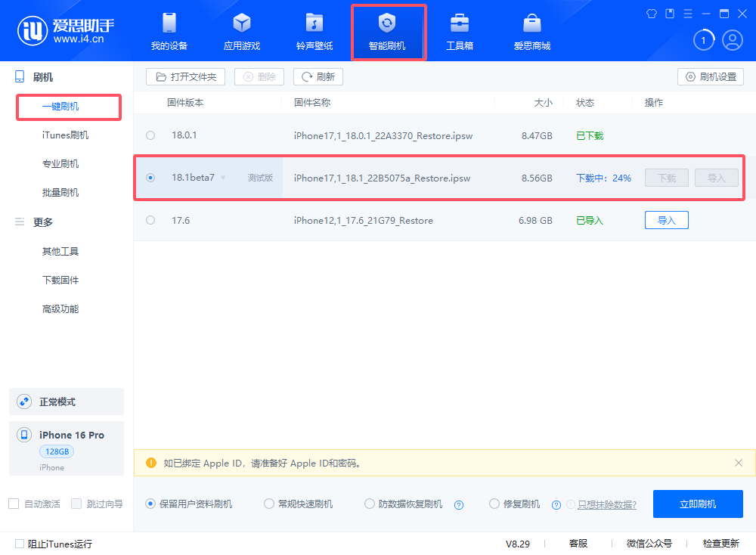Image resolution: width=756 pixels, height=555 pixels.
Task: Open the 工具箱 toolbox
Action: pos(459,32)
